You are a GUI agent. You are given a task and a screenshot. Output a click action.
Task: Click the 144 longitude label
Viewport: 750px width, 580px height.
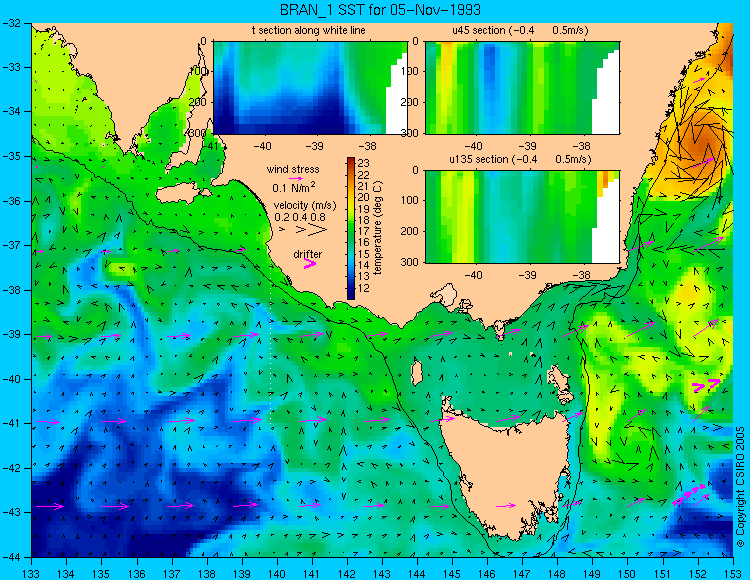(x=417, y=574)
